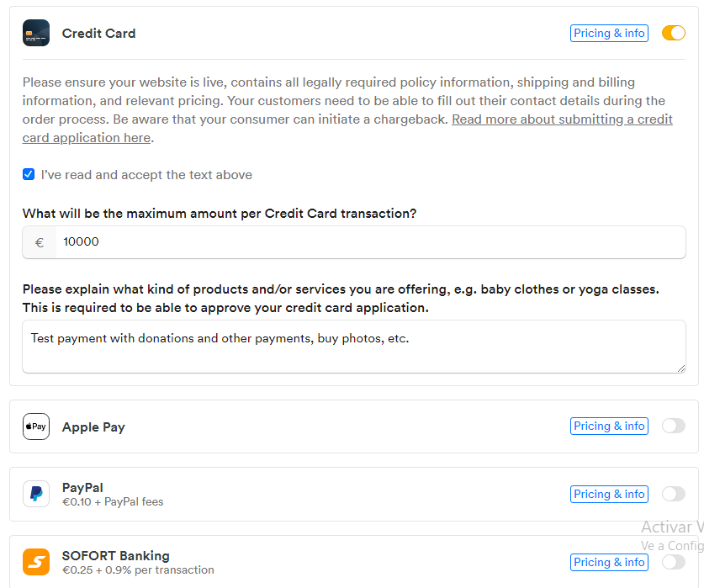Screen dimensions: 704x588
Task: Open Apple Pay Pricing & info
Action: [609, 426]
